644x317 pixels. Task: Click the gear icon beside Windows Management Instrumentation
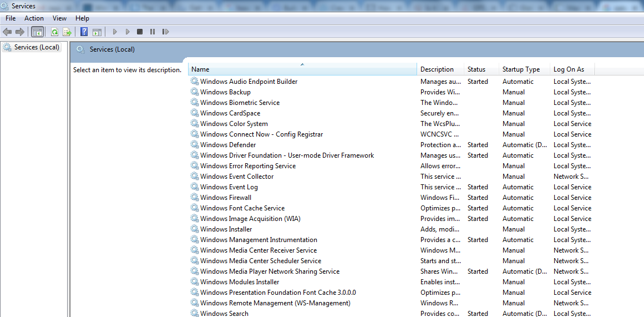coord(195,240)
